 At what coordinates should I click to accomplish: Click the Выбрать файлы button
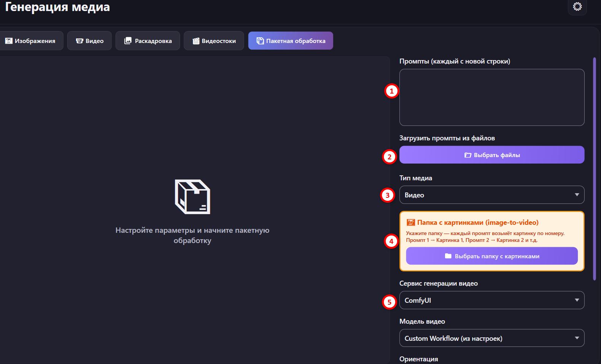tap(492, 155)
